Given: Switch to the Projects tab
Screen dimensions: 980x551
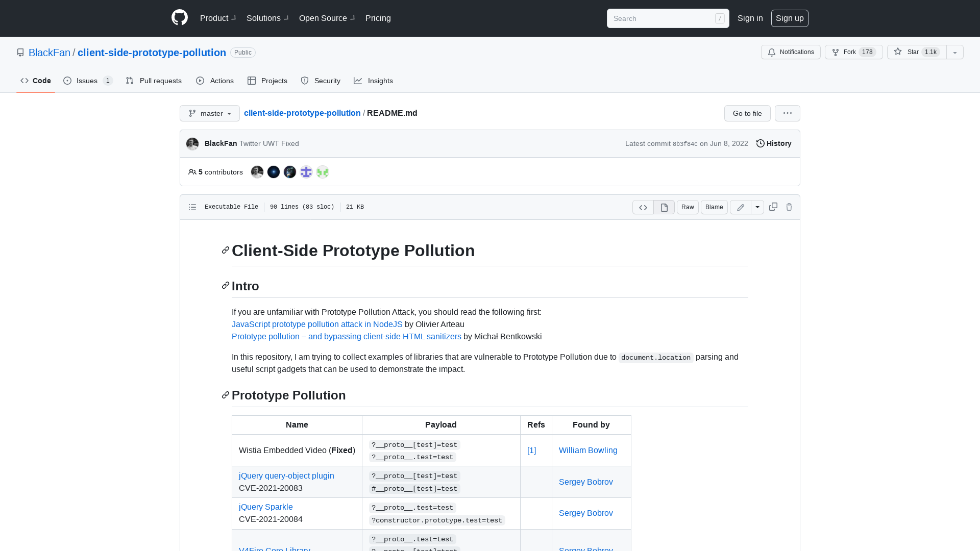Looking at the screenshot, I should point(267,81).
